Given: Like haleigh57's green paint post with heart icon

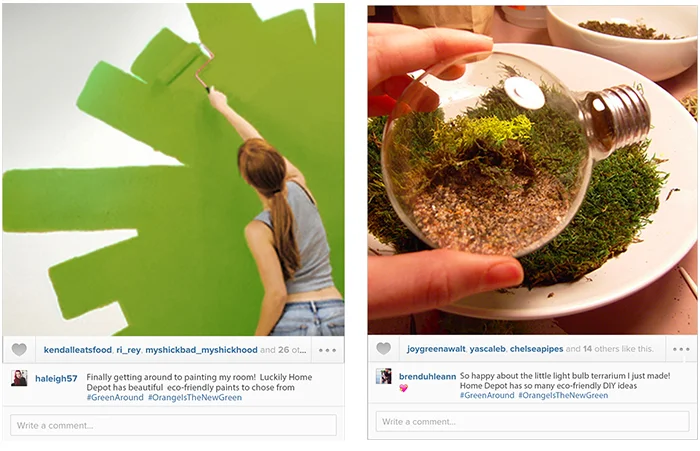Looking at the screenshot, I should [x=19, y=350].
